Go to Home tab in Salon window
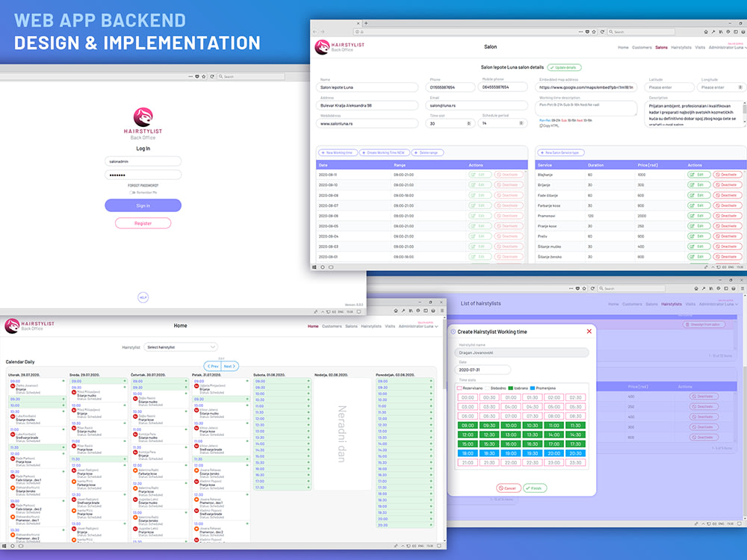The width and height of the screenshot is (747, 560). pos(623,48)
